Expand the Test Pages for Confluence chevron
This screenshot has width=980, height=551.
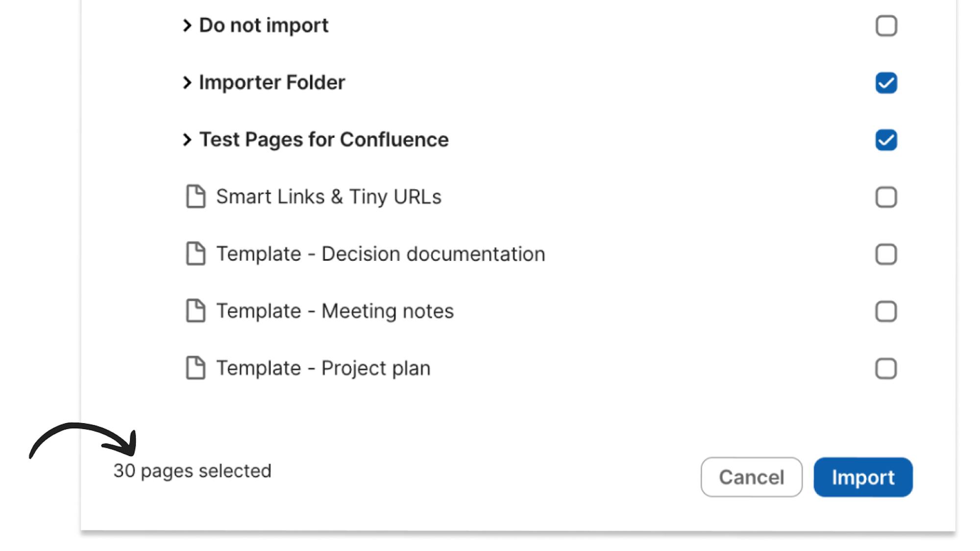tap(187, 140)
